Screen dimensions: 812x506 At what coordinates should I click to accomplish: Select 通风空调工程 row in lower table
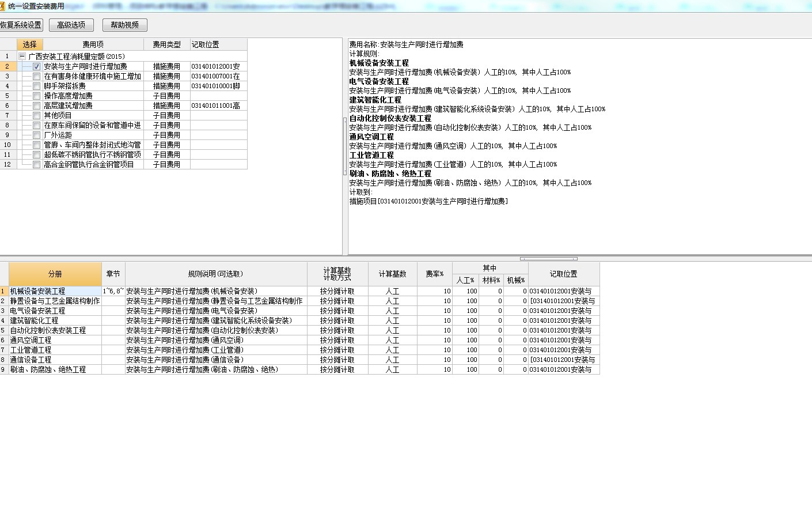coord(55,340)
